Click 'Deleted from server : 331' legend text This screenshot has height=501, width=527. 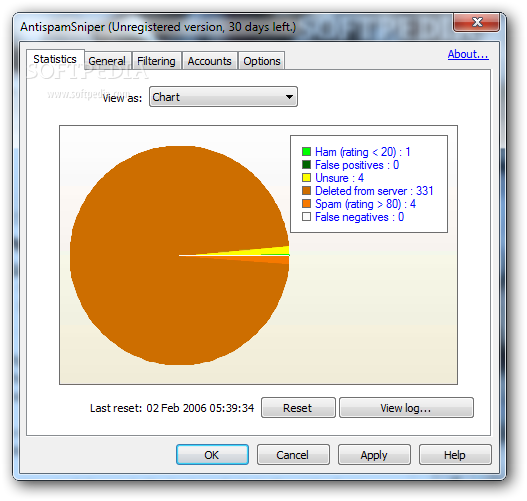click(x=374, y=191)
